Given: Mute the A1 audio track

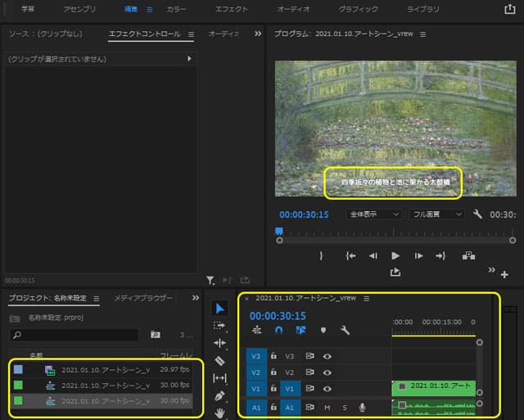Looking at the screenshot, I should [327, 407].
